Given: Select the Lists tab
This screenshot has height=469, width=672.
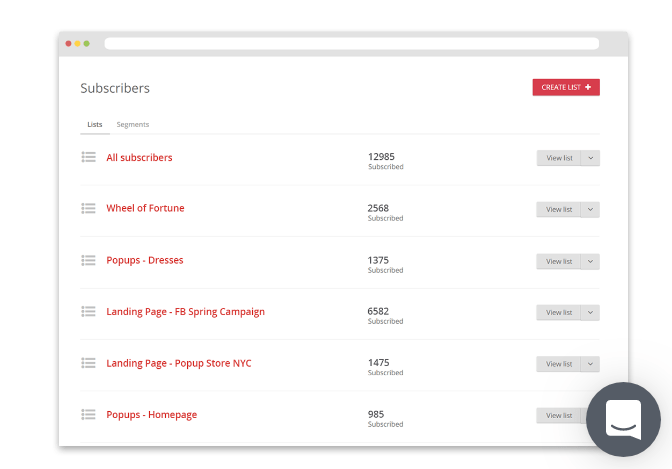Looking at the screenshot, I should click(x=94, y=125).
